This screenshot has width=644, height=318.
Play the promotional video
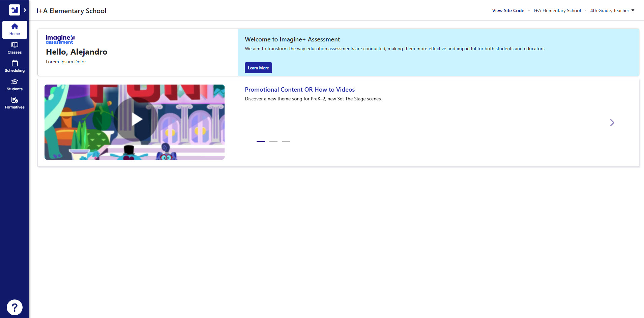coord(136,119)
